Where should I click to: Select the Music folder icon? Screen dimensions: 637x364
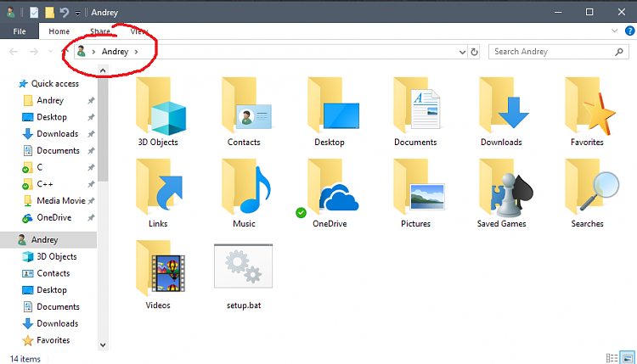click(245, 187)
